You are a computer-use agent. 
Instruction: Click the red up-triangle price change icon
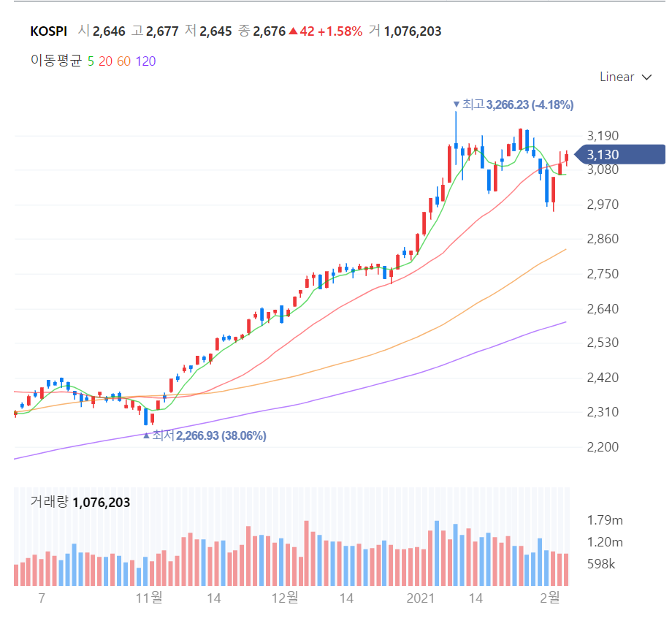coord(293,31)
